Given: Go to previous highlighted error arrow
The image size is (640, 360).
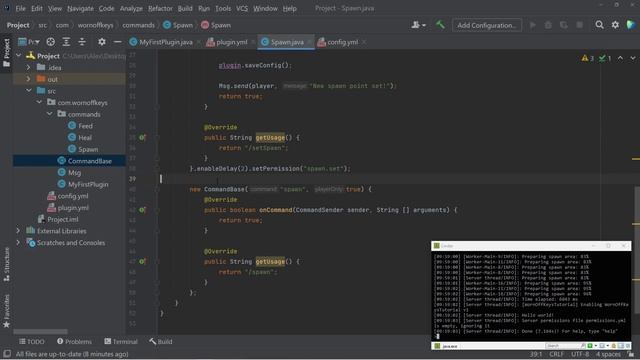Looking at the screenshot, I should coord(620,58).
